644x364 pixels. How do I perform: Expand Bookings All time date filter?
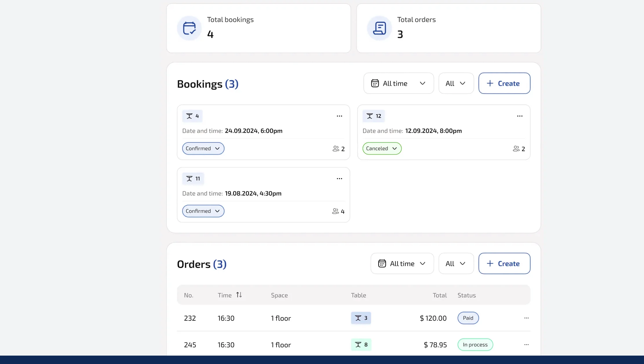[398, 83]
